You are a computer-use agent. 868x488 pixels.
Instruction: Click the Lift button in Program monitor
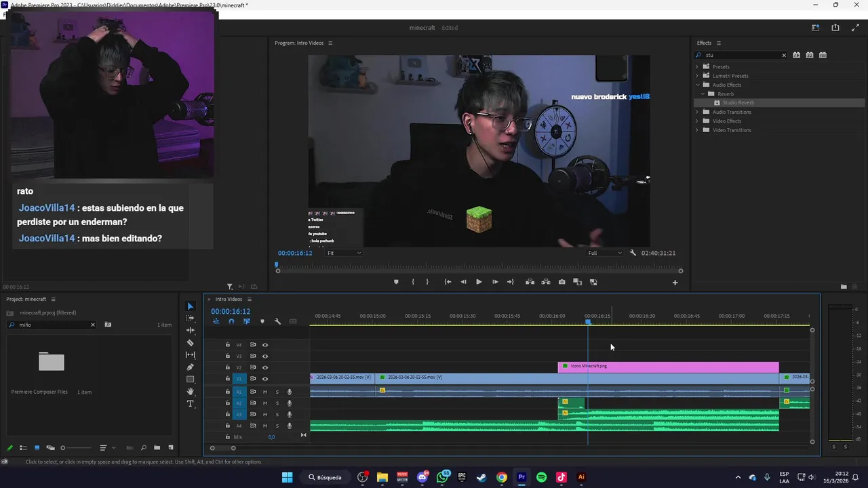point(530,282)
